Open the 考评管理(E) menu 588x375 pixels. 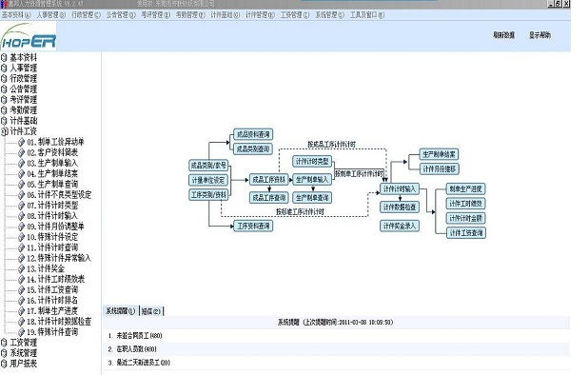pyautogui.click(x=156, y=15)
